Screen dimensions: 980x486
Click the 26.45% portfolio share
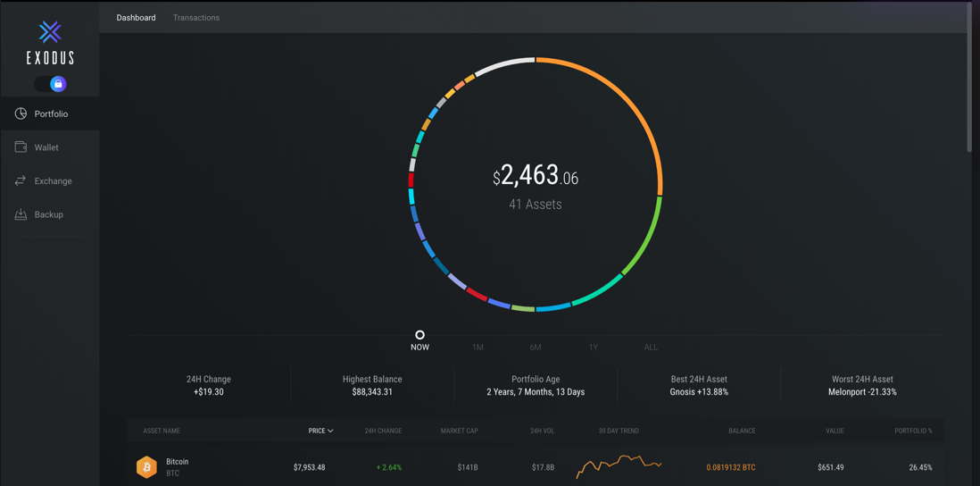click(920, 467)
